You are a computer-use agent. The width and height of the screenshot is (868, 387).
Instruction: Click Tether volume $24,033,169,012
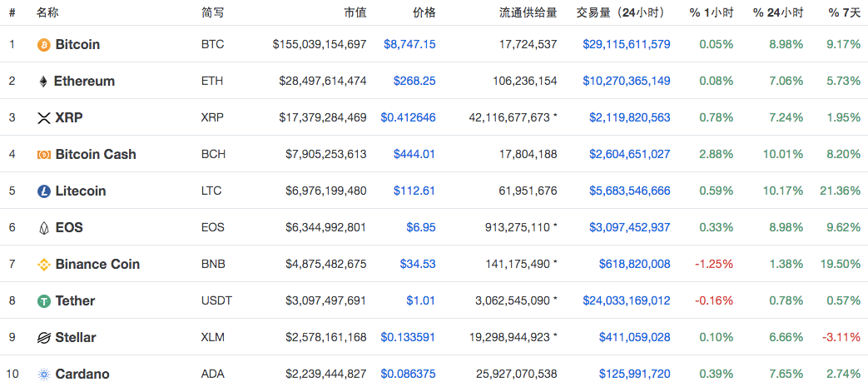(627, 300)
